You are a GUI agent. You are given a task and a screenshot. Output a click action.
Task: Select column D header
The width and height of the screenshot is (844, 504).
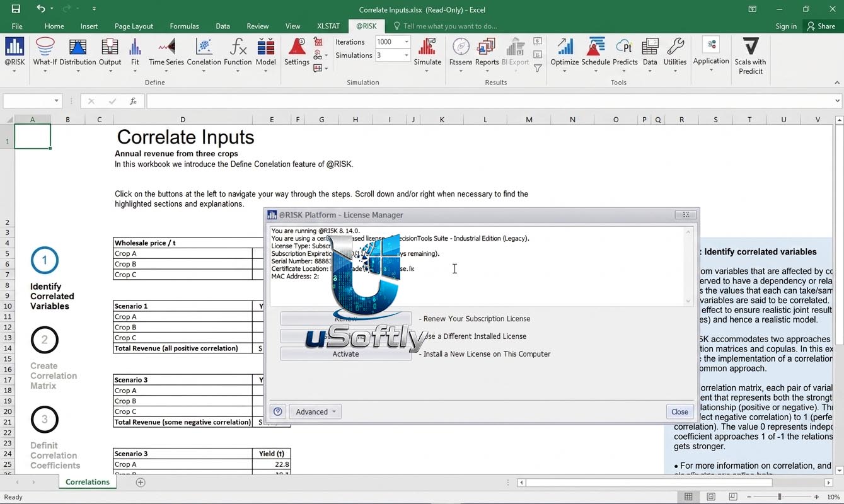pyautogui.click(x=183, y=120)
